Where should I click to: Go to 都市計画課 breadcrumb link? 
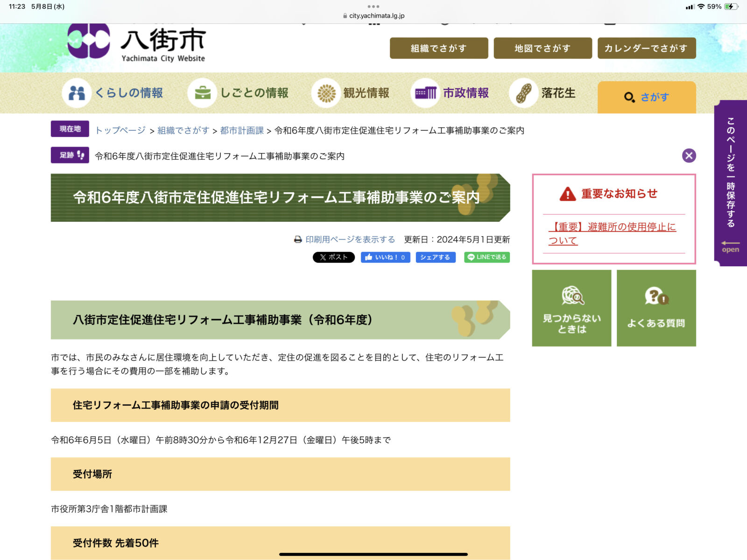click(x=242, y=130)
